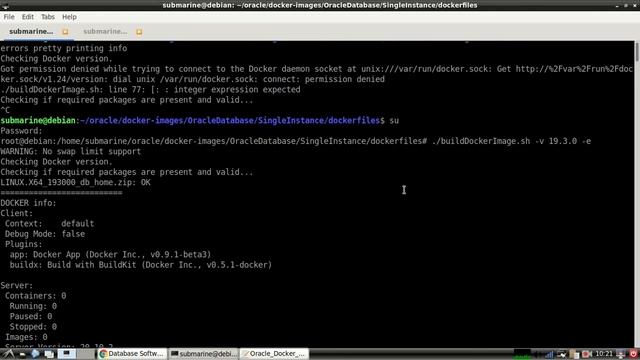Click the 'Context: default' line
The width and height of the screenshot is (640, 360).
pos(49,224)
